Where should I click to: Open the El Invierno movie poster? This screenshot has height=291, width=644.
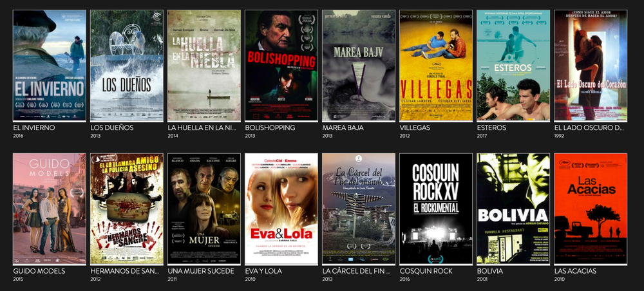(x=50, y=66)
